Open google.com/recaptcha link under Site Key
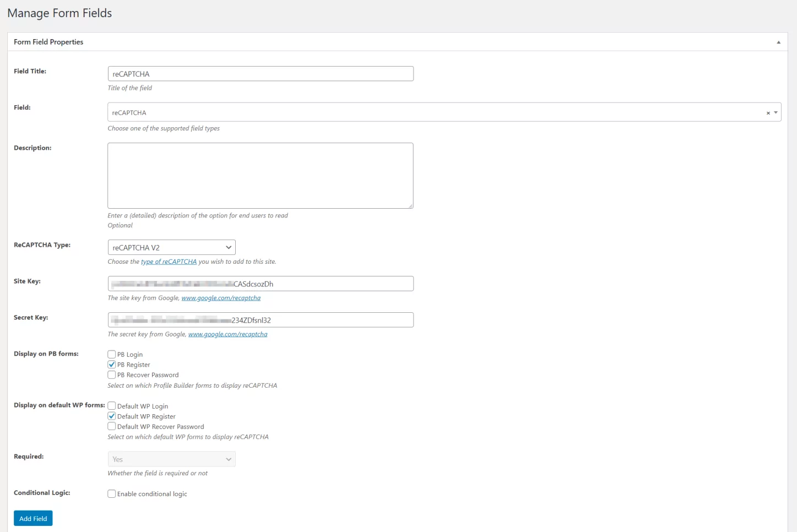Screen dimensions: 797x532 [221, 298]
